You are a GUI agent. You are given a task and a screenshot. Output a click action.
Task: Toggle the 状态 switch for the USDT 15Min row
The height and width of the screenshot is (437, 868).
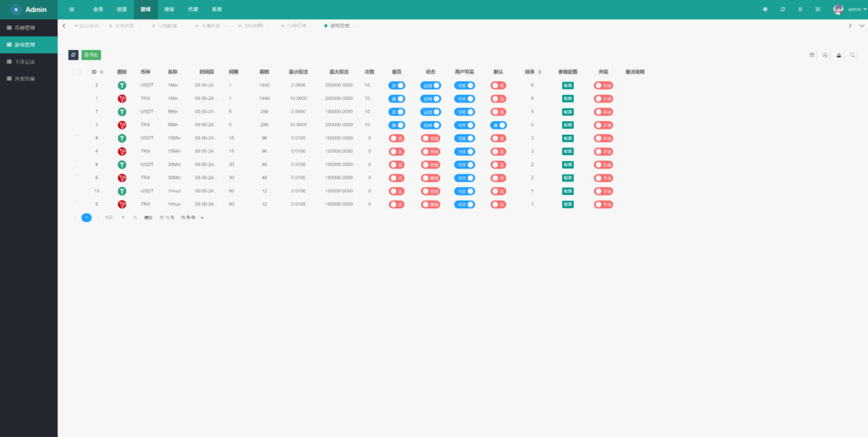click(x=431, y=138)
